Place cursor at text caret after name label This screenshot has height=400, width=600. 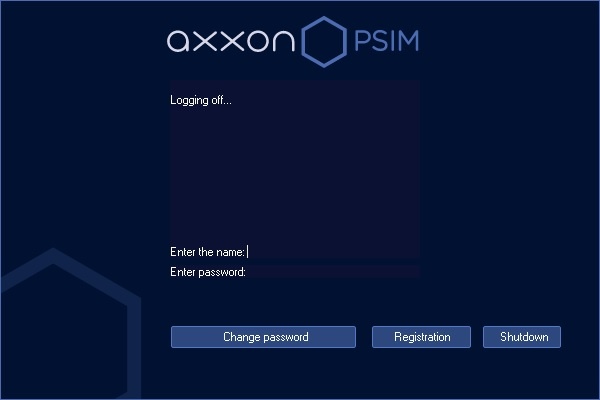coord(248,252)
